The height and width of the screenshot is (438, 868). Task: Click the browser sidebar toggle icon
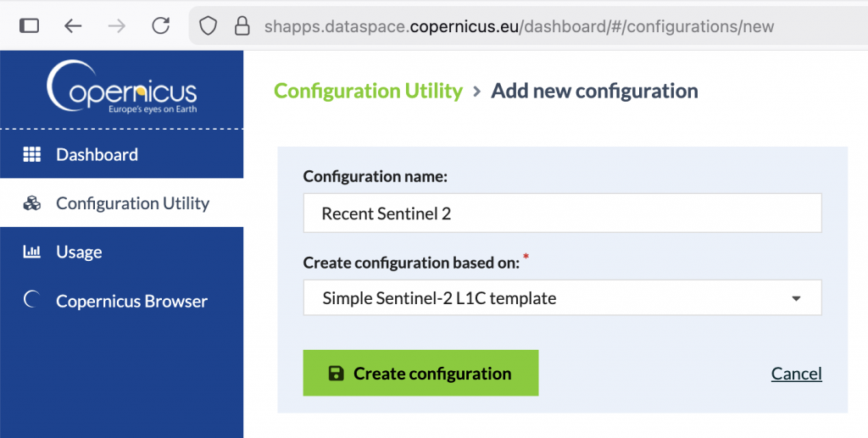(x=29, y=26)
